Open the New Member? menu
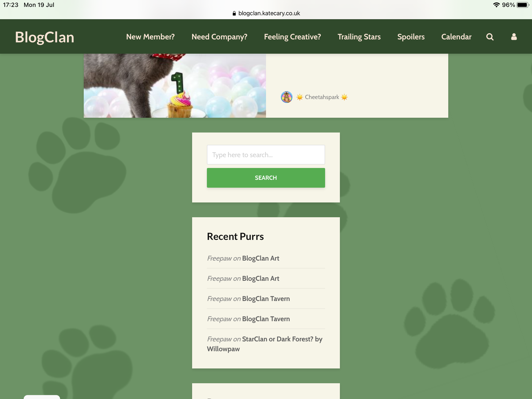Screen dimensions: 532x399 click(150, 37)
